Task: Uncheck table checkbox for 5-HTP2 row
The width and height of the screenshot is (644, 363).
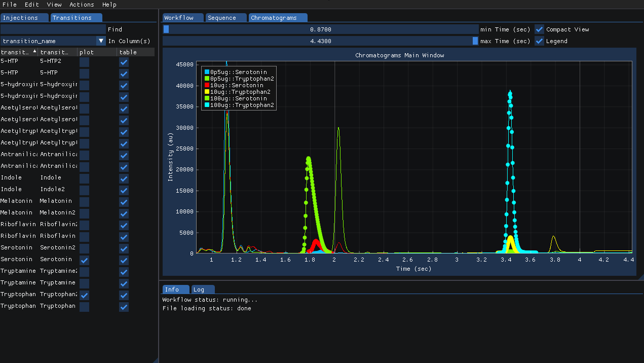Action: click(124, 62)
